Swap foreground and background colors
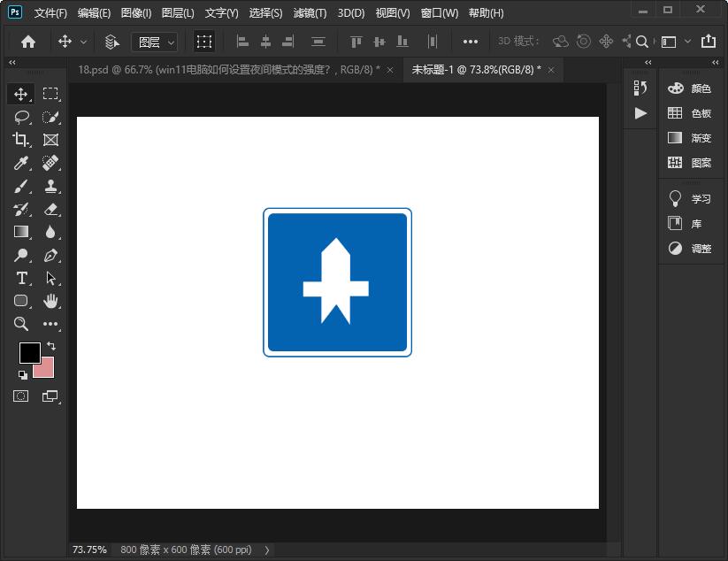This screenshot has height=561, width=728. point(51,345)
